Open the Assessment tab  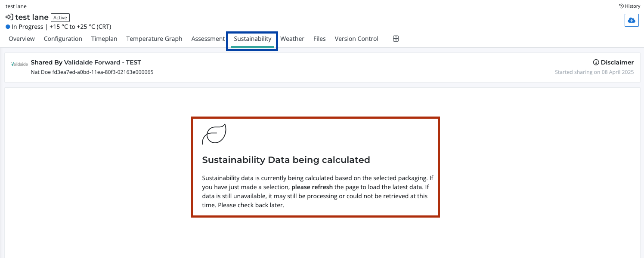click(208, 39)
